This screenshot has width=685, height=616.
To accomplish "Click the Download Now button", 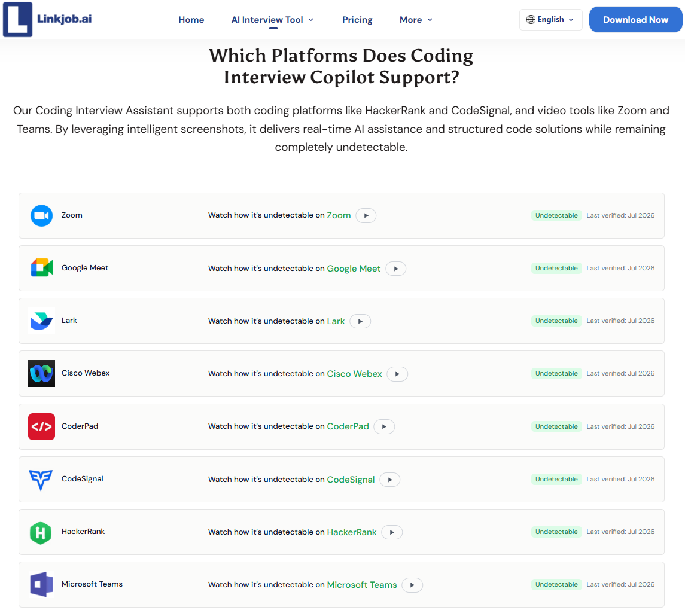I will pyautogui.click(x=635, y=20).
